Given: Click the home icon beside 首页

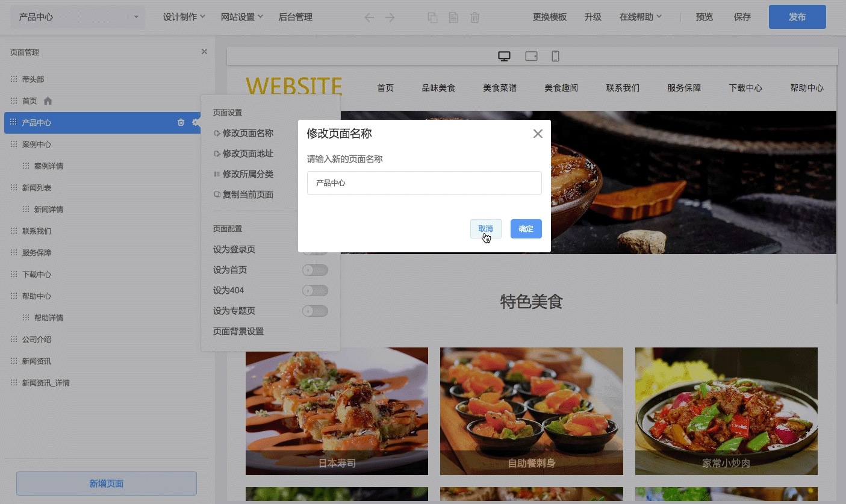Looking at the screenshot, I should pos(48,101).
